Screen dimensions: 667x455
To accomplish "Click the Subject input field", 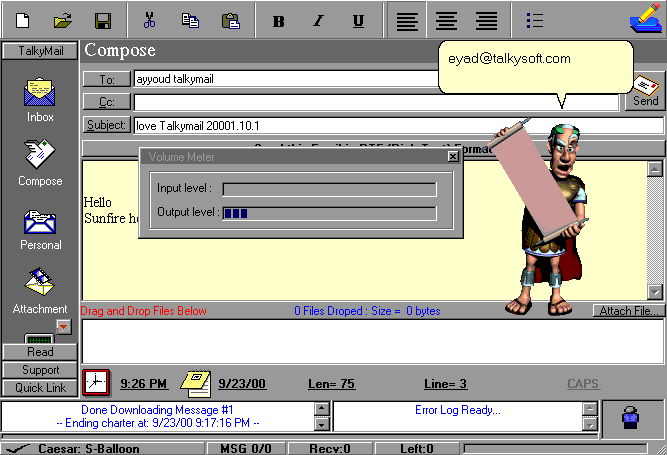I will pyautogui.click(x=399, y=126).
